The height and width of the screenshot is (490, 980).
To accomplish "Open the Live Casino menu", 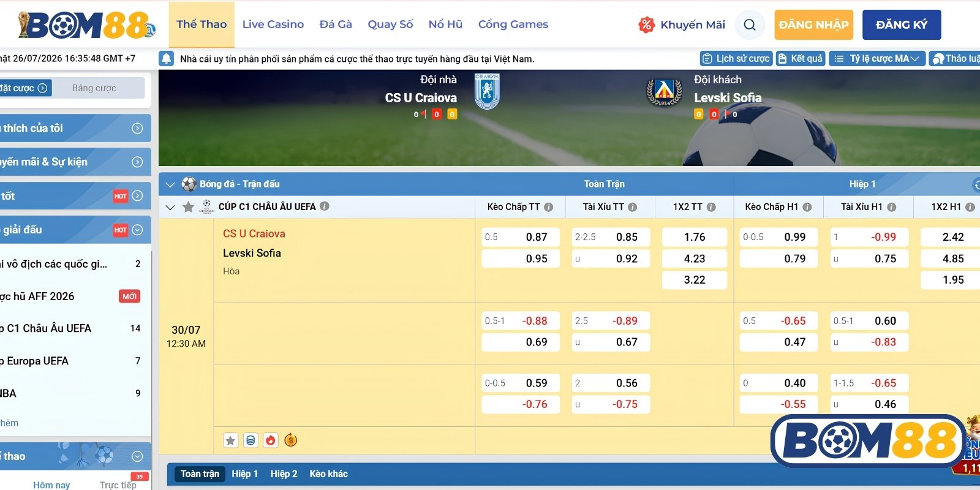I will (273, 24).
